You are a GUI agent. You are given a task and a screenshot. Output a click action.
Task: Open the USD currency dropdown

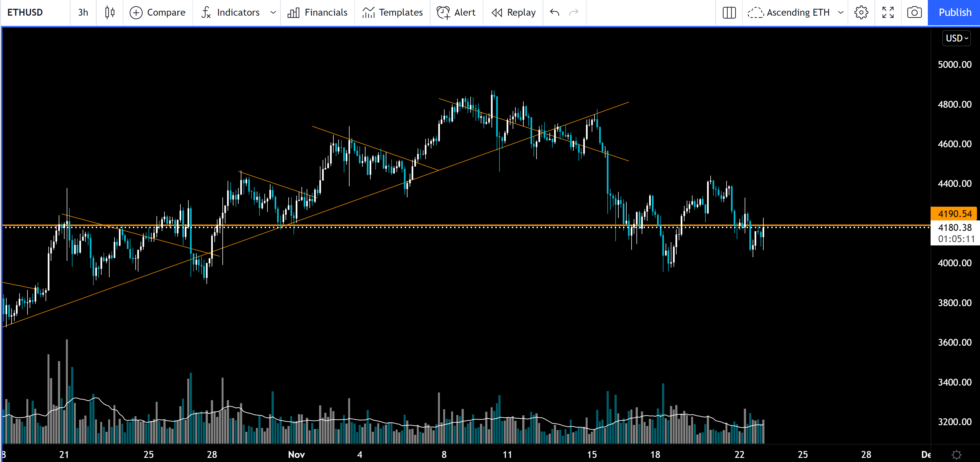pos(956,38)
